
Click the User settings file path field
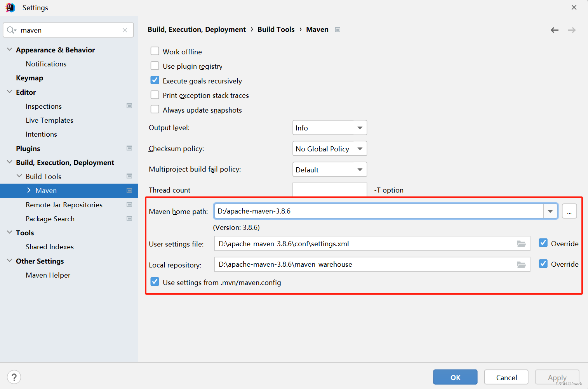(372, 244)
